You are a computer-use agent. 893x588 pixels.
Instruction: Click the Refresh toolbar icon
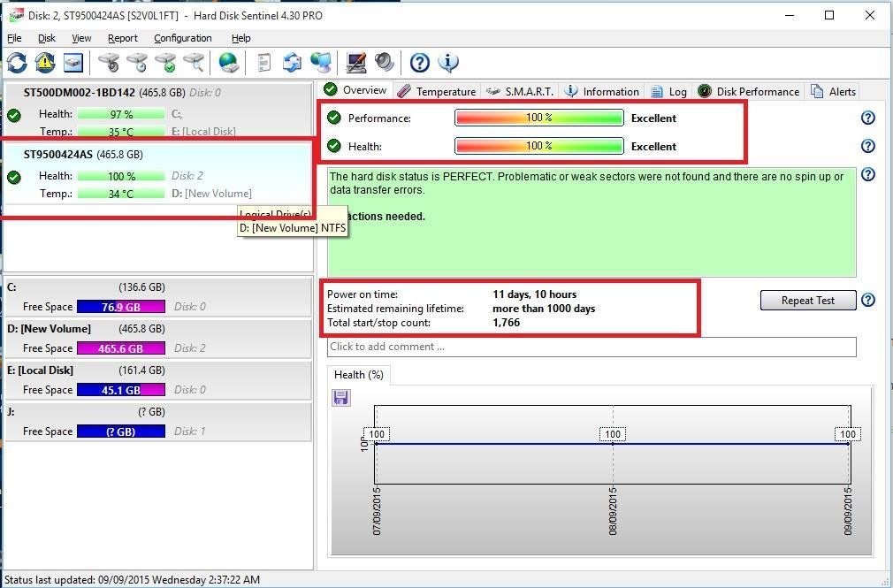17,62
